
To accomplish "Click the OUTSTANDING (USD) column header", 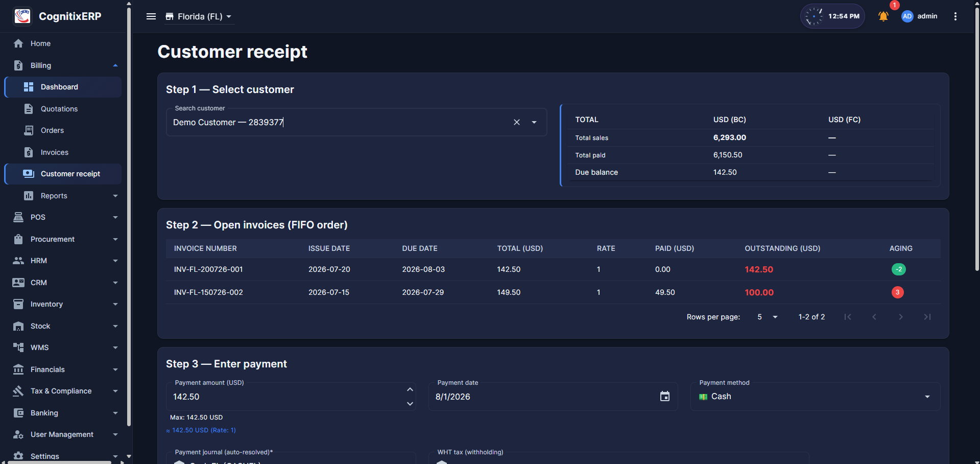I will 782,248.
